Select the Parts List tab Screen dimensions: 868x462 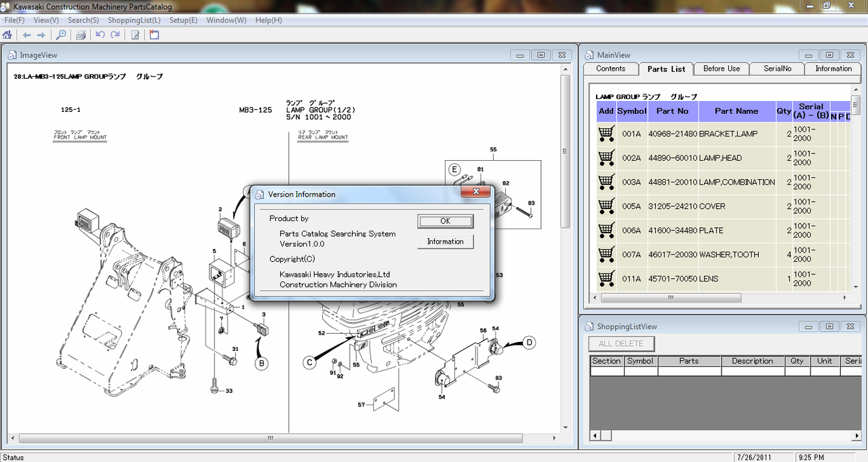pyautogui.click(x=667, y=69)
